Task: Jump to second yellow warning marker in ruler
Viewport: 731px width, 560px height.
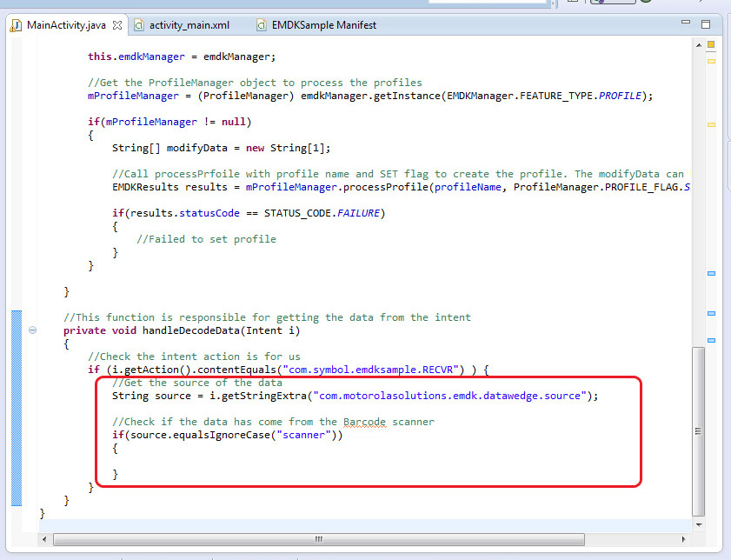Action: click(x=710, y=124)
